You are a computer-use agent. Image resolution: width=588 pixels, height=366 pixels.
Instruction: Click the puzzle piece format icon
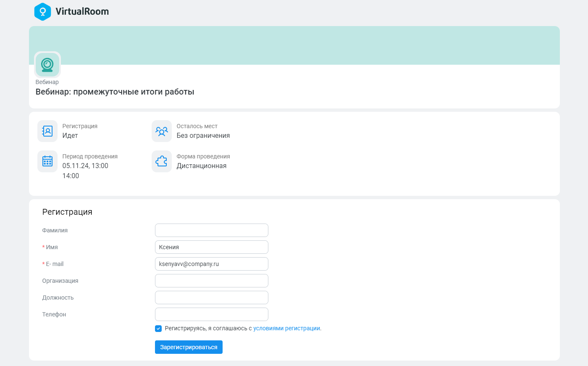(x=162, y=161)
